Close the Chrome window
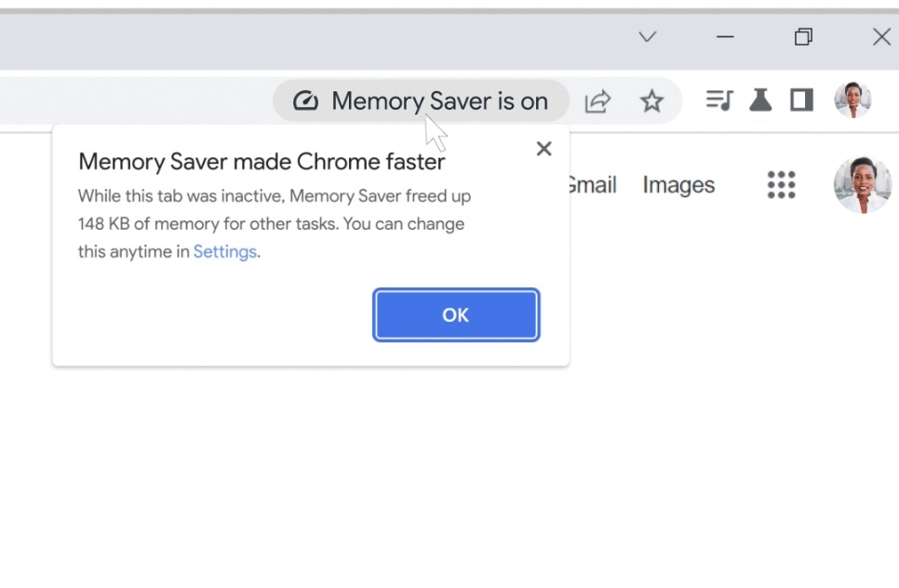 [881, 36]
